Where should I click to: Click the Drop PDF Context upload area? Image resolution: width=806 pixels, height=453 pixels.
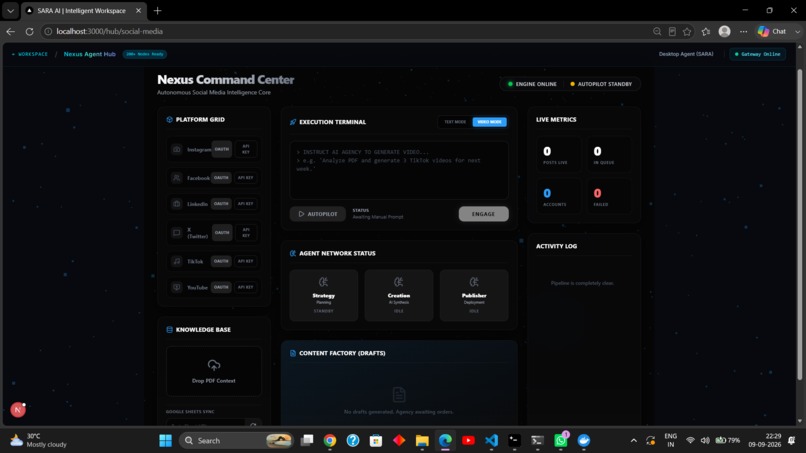click(x=214, y=371)
